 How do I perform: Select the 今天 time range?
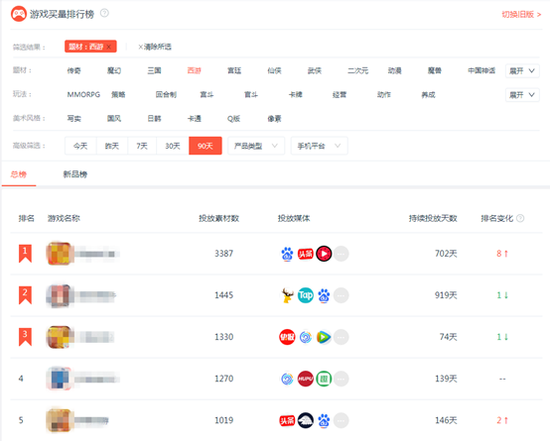[x=80, y=146]
